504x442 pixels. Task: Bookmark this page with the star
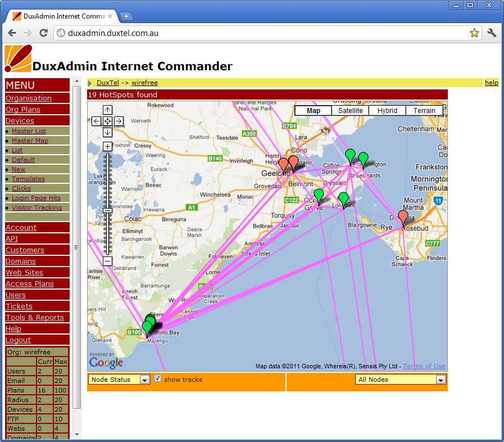click(474, 33)
